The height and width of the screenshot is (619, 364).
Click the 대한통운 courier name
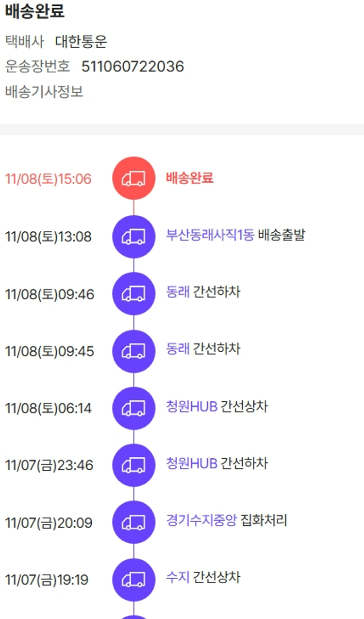pos(81,42)
